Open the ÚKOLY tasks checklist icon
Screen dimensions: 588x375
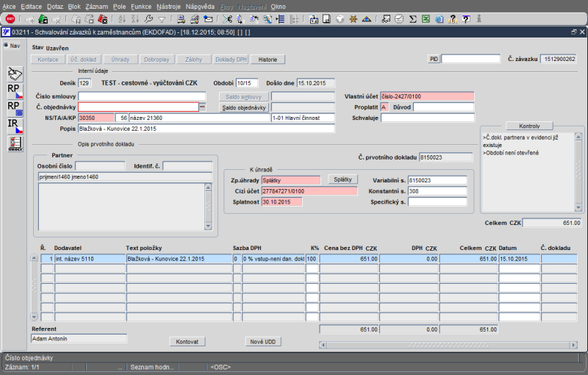click(x=14, y=143)
